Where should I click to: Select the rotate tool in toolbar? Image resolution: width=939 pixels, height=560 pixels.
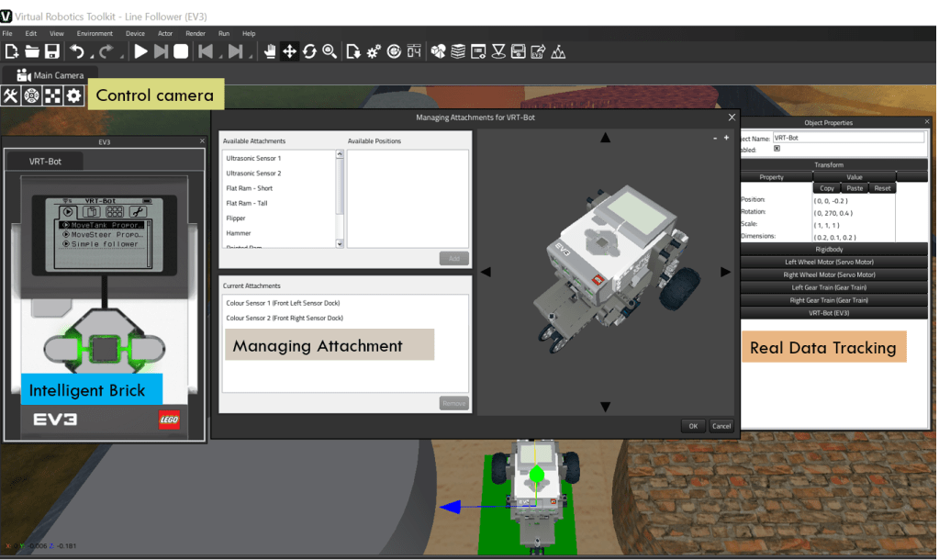pos(309,52)
